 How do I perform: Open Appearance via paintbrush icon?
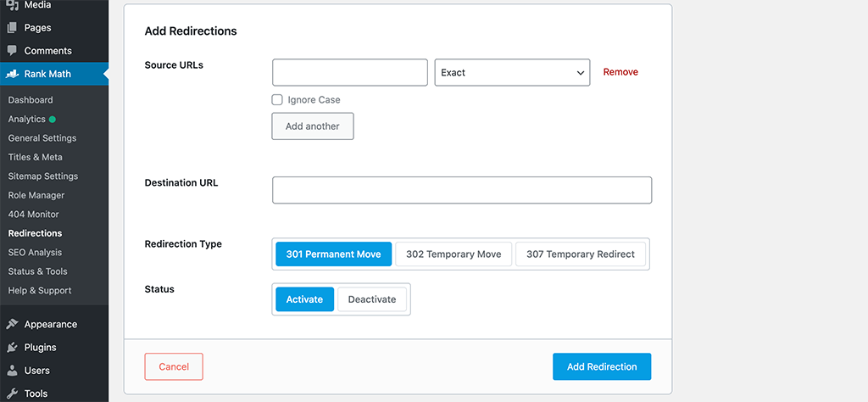[13, 324]
